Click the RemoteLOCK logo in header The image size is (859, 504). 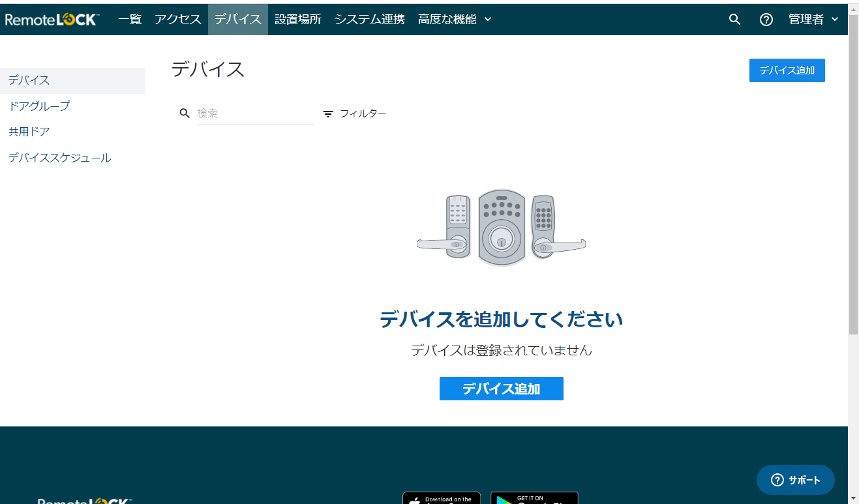52,20
